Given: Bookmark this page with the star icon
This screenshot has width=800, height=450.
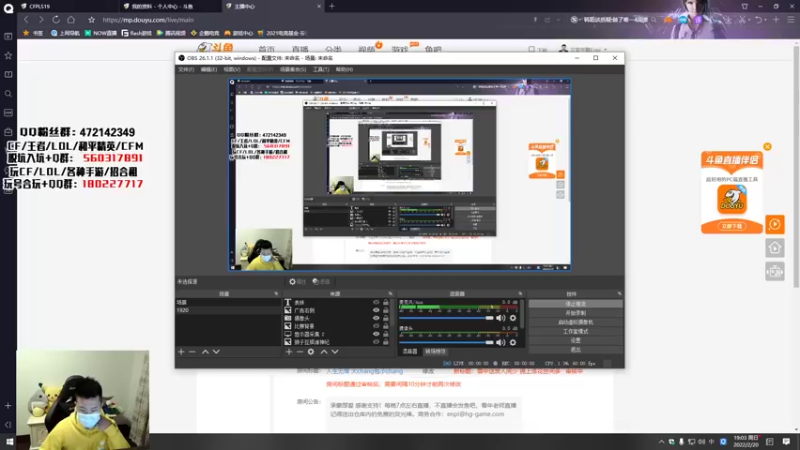Looking at the screenshot, I should point(91,20).
